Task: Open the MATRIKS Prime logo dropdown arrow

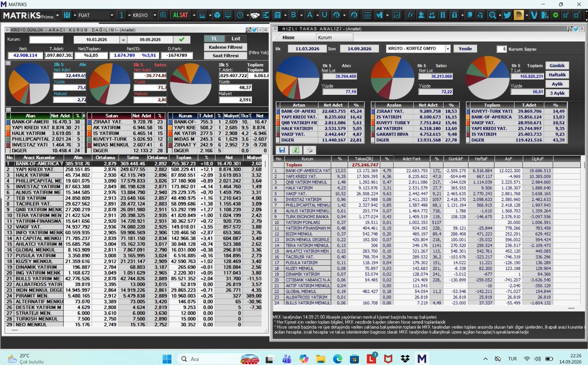Action: point(57,15)
